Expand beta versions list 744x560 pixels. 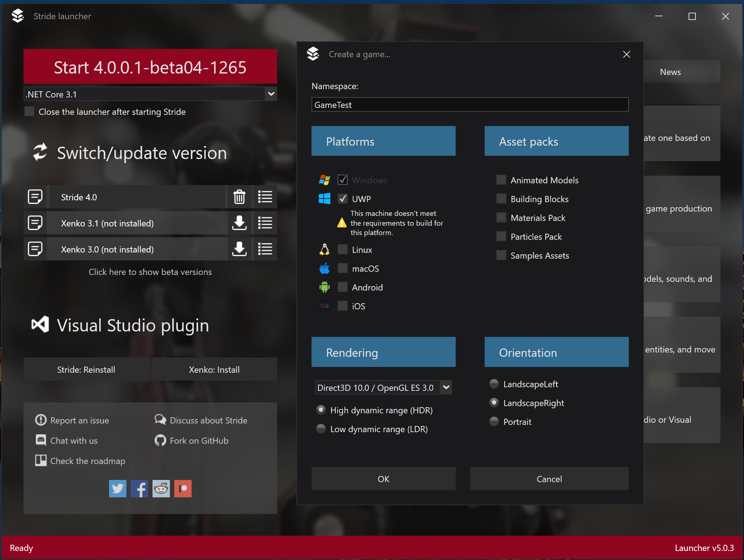150,272
